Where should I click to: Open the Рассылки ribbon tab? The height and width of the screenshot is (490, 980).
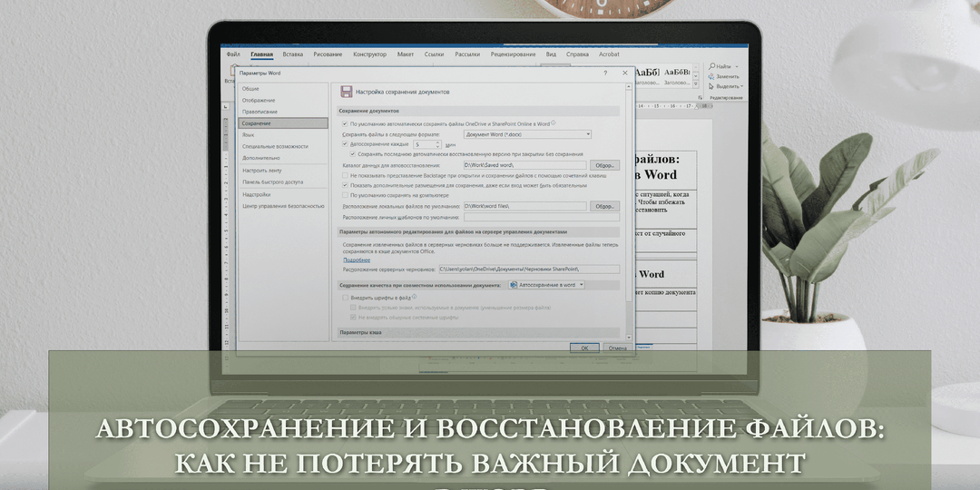pyautogui.click(x=467, y=54)
